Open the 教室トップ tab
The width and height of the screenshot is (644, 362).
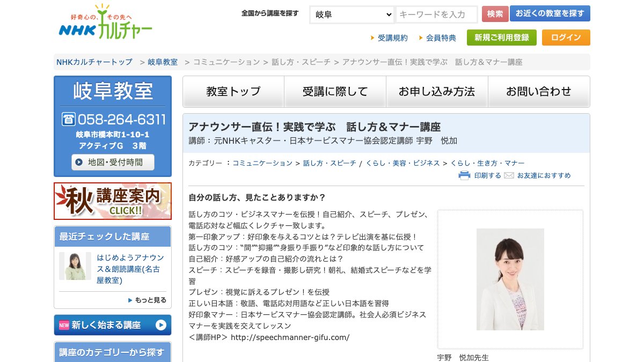point(233,92)
